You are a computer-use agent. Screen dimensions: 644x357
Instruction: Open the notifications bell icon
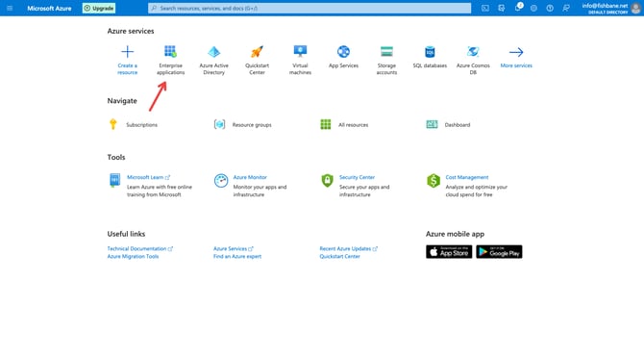(518, 8)
